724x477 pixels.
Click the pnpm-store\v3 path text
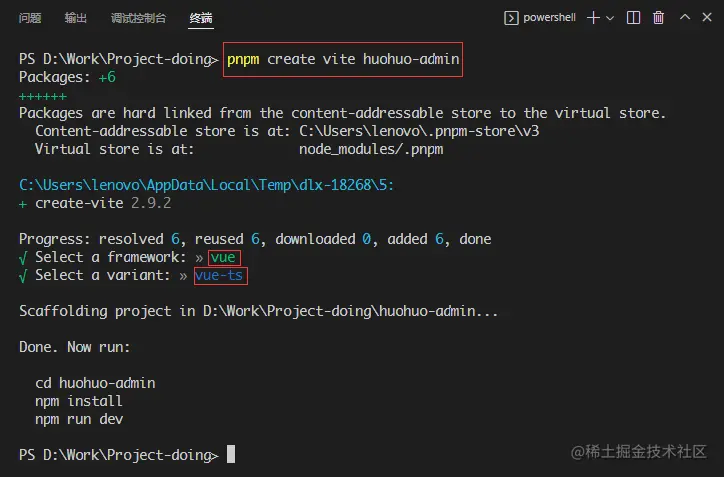419,131
